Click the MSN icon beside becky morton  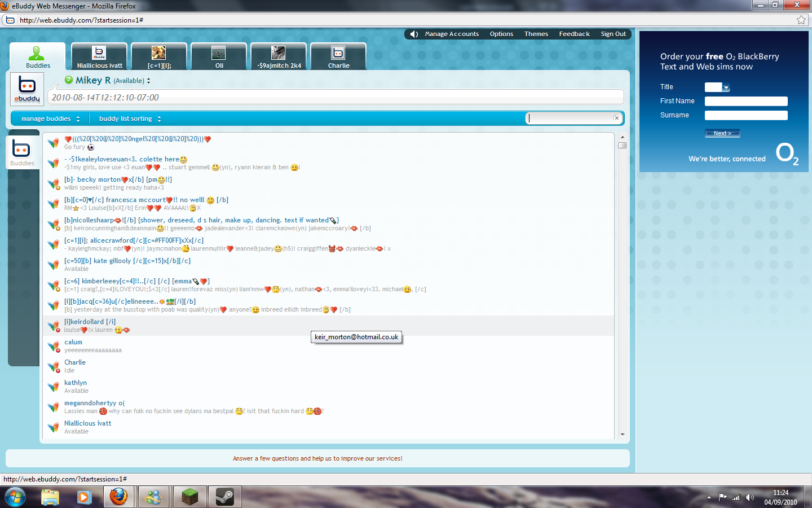point(54,183)
